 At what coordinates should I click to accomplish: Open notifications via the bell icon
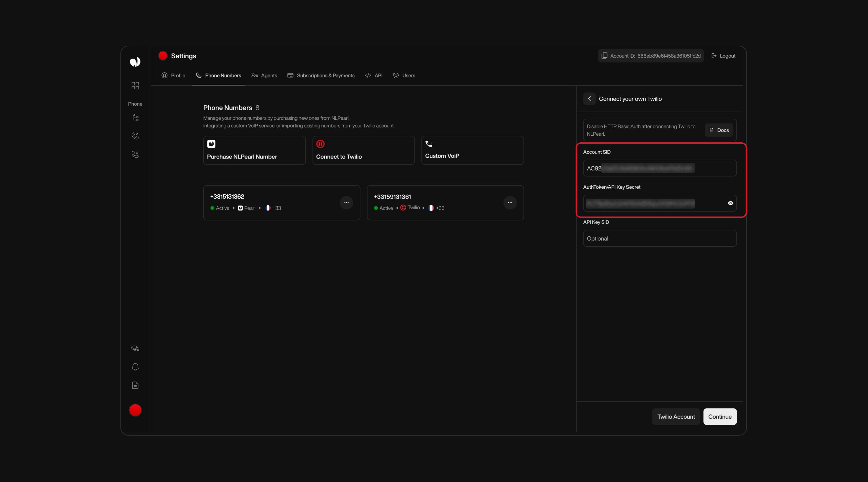(x=135, y=367)
